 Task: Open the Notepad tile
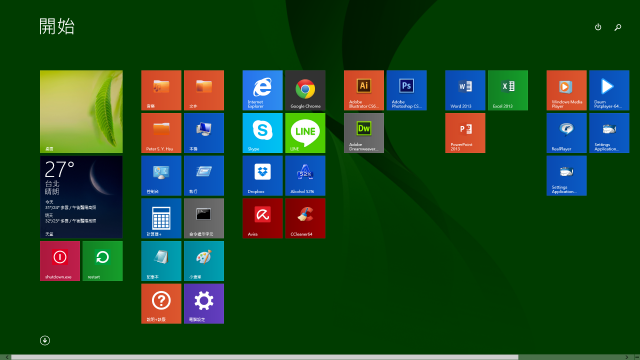(161, 261)
